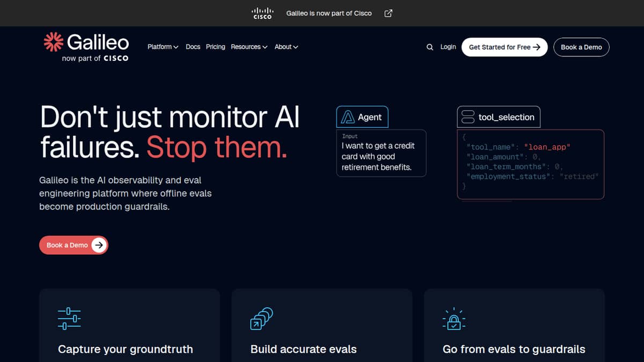Screen dimensions: 644x362
Task: Click the 'Stop them.' red headline text
Action: pyautogui.click(x=217, y=147)
